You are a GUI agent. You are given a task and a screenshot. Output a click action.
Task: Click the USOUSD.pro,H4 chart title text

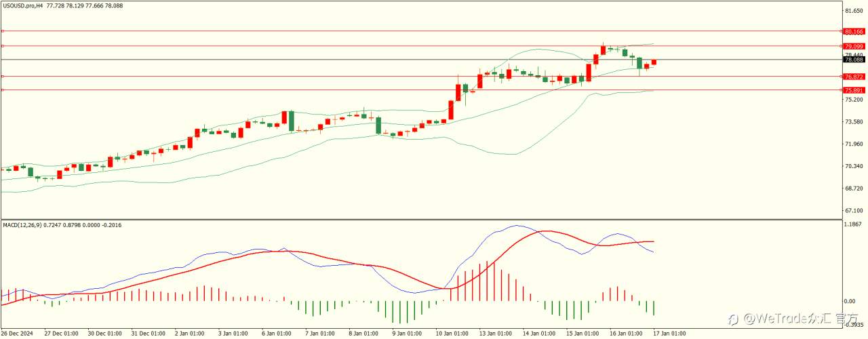[22, 5]
